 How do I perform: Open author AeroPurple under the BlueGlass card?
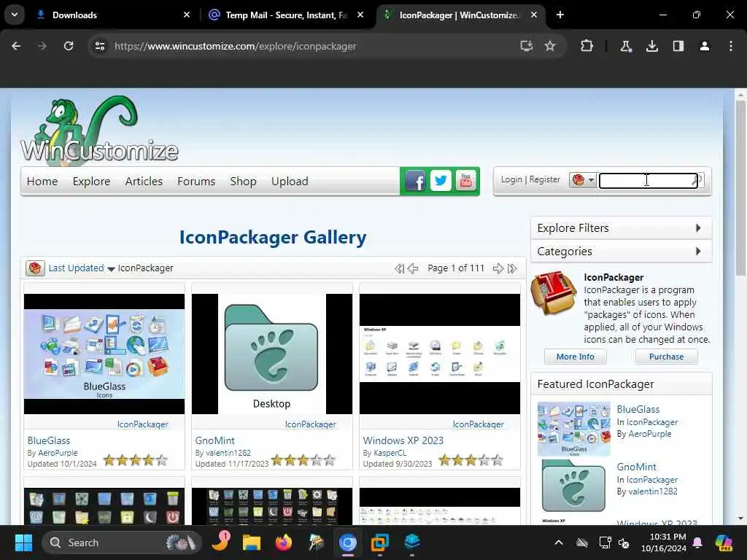58,453
